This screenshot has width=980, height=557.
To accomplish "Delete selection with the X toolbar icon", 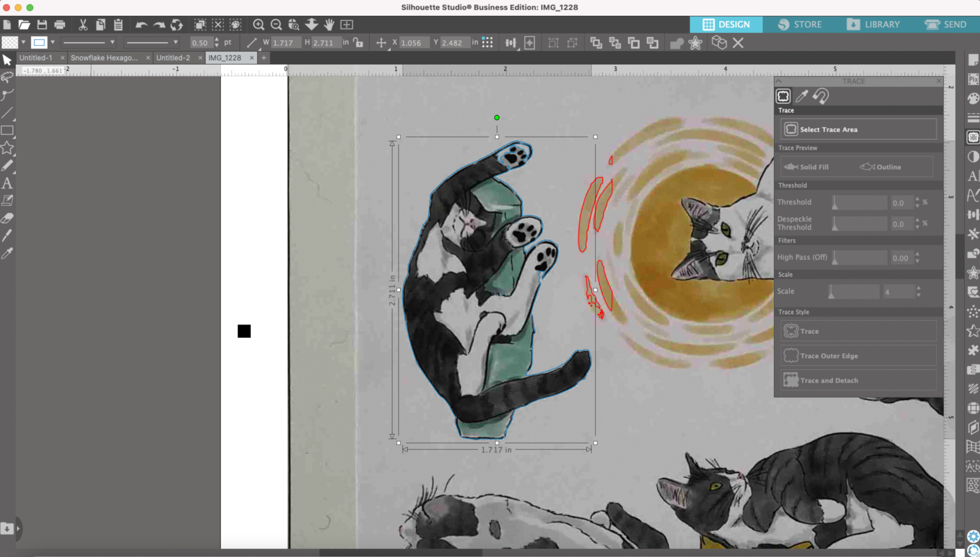I will point(738,43).
